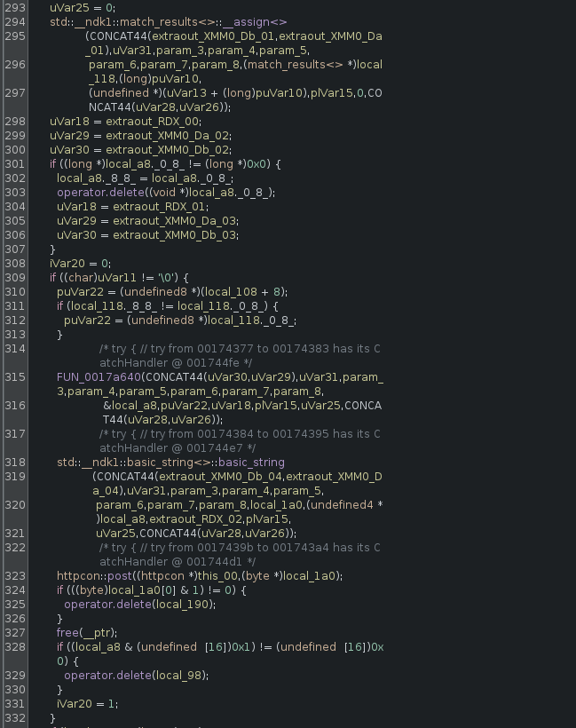576x728 pixels.
Task: Click line number 328 in gutter
Action: point(15,647)
